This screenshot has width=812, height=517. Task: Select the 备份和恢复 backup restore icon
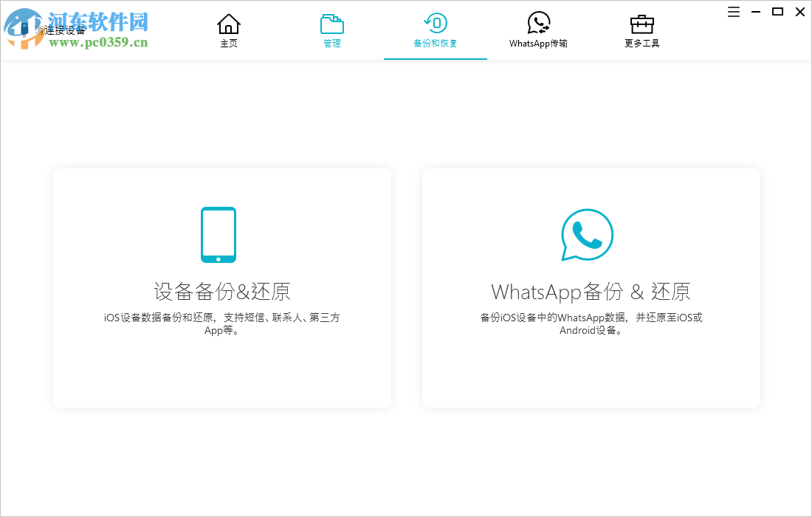click(x=435, y=23)
